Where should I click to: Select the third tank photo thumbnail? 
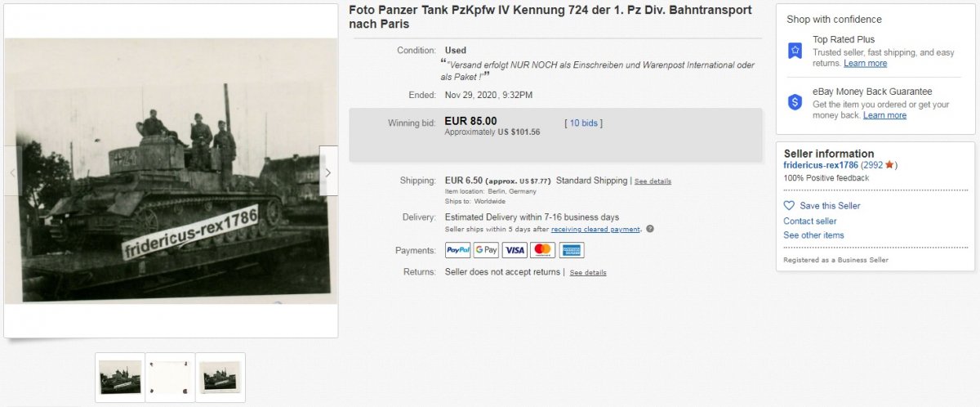click(220, 377)
